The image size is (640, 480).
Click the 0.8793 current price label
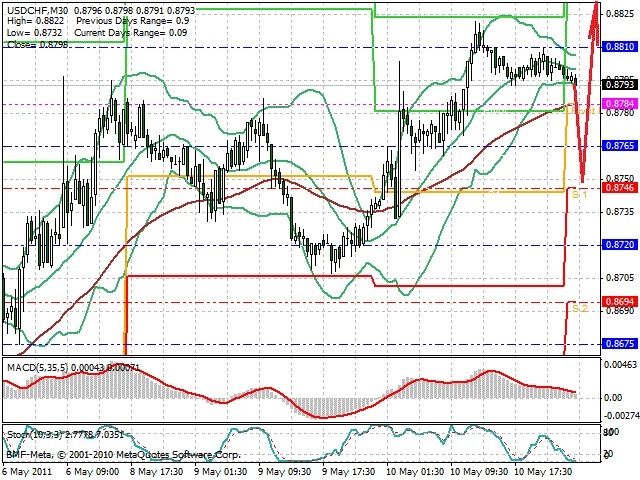pos(620,84)
